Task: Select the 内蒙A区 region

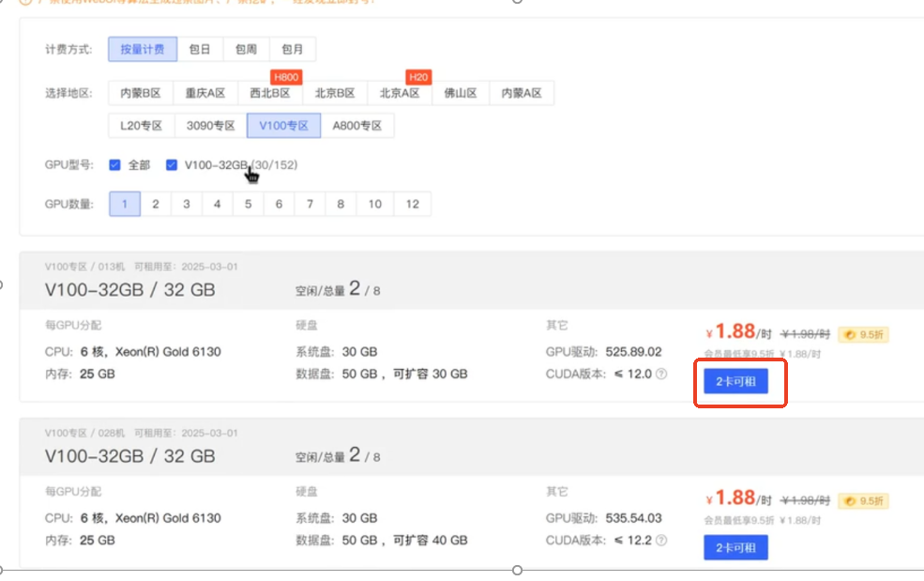Action: click(x=522, y=93)
